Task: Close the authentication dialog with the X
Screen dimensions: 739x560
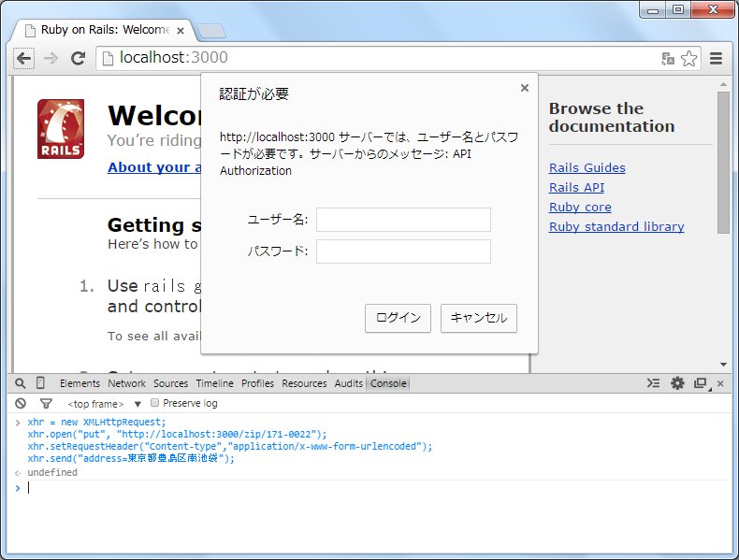Action: (x=525, y=88)
